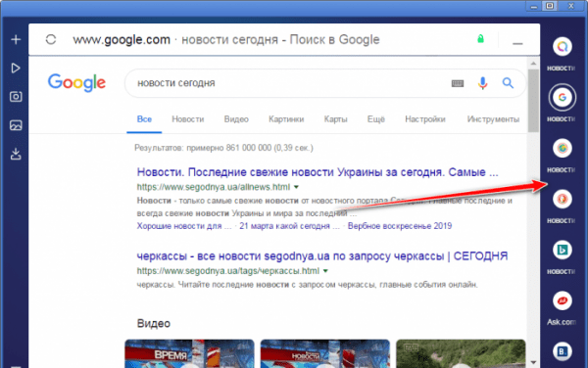Open sitelink '21 марта какой сегодня ...'
This screenshot has height=368, width=588.
coord(289,226)
